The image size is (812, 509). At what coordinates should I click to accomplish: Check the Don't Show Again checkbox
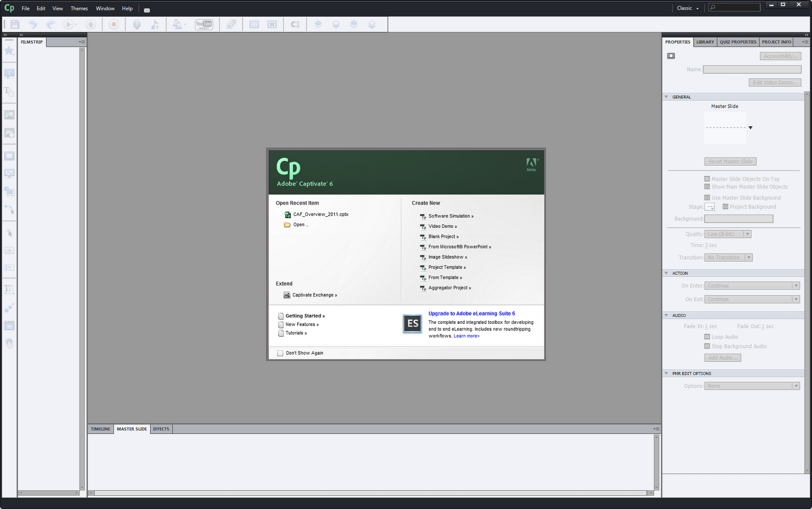point(280,353)
